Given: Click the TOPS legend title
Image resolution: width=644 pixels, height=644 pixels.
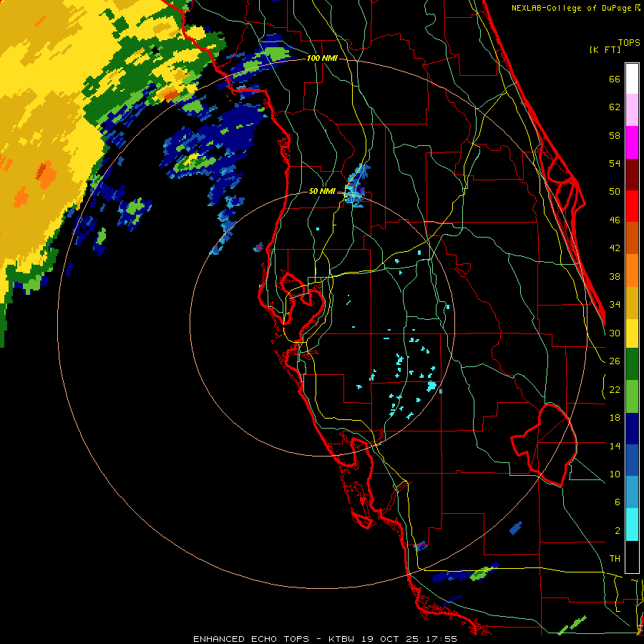Looking at the screenshot, I should click(x=629, y=42).
